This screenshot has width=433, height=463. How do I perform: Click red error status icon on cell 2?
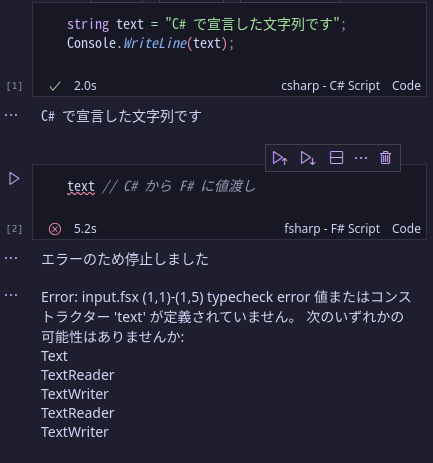55,229
